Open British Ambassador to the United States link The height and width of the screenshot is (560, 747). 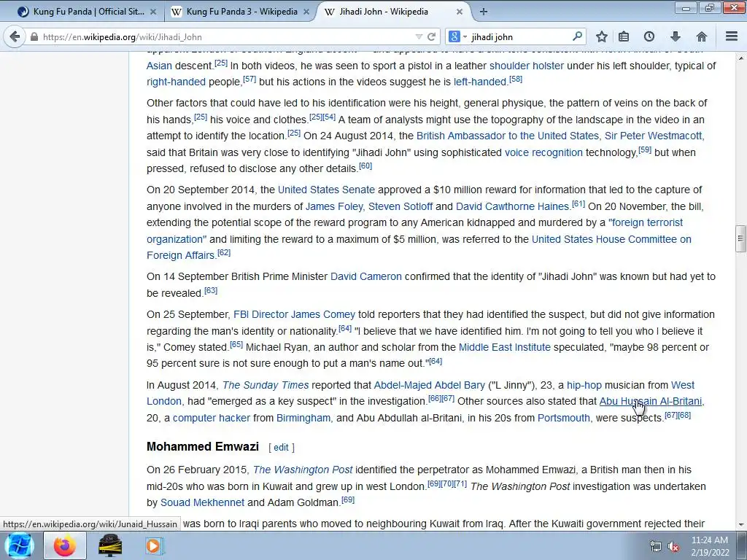pos(508,136)
